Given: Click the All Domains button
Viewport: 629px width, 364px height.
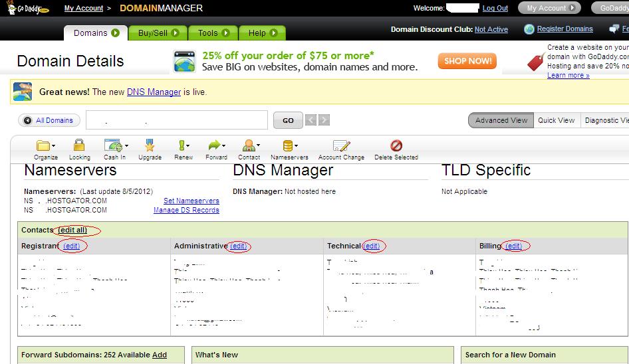Looking at the screenshot, I should click(49, 120).
